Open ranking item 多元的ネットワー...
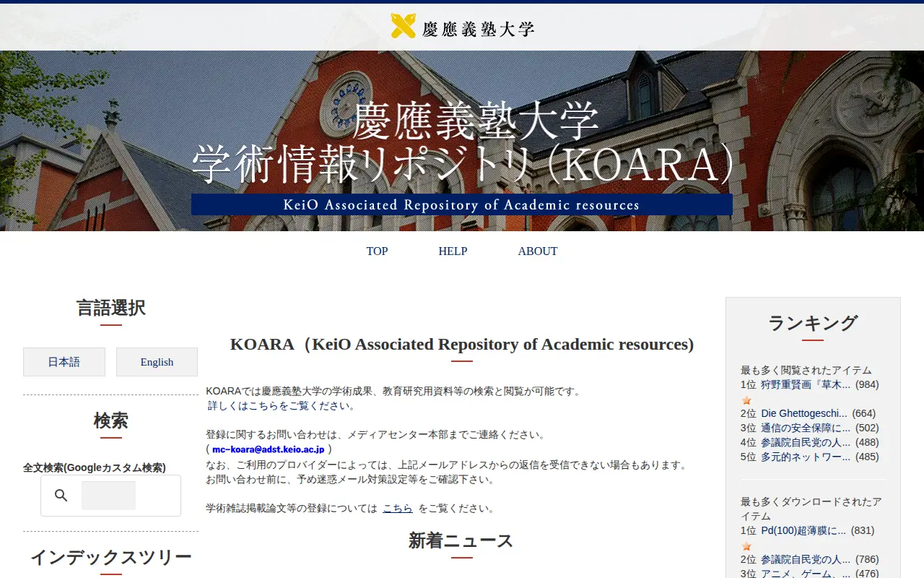The height and width of the screenshot is (578, 924). point(806,457)
